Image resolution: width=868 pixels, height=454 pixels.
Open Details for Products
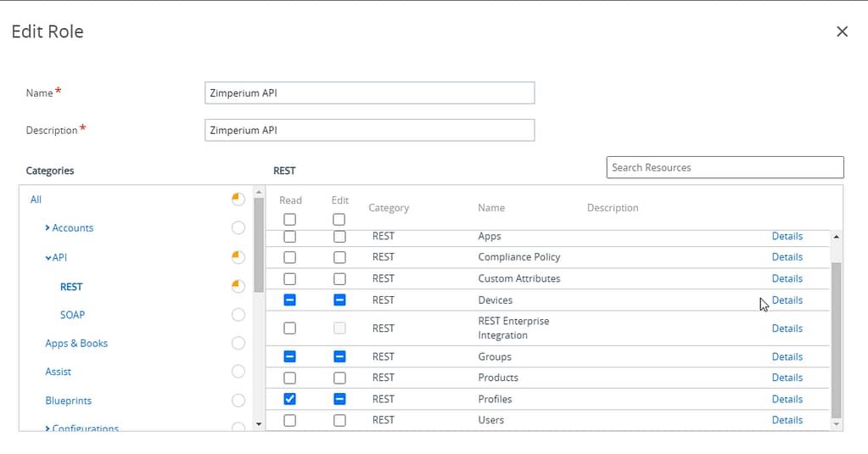[787, 378]
